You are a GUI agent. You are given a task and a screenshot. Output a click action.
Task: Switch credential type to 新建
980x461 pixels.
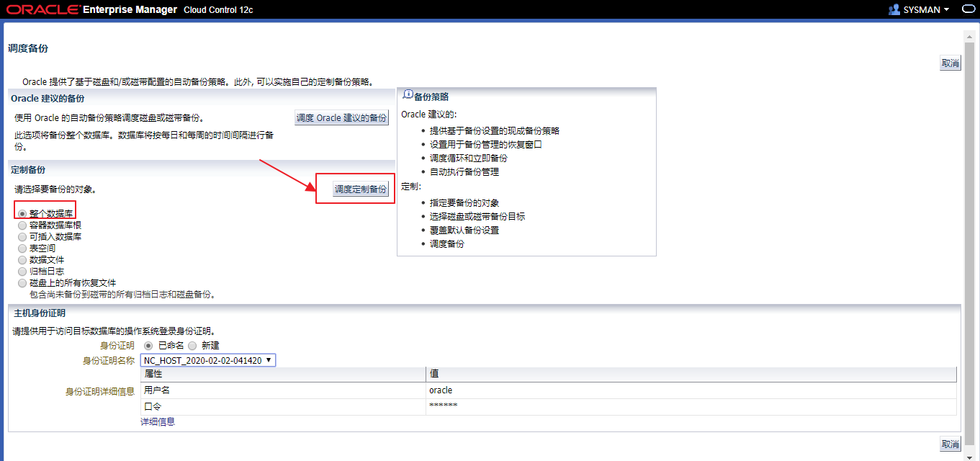(192, 346)
